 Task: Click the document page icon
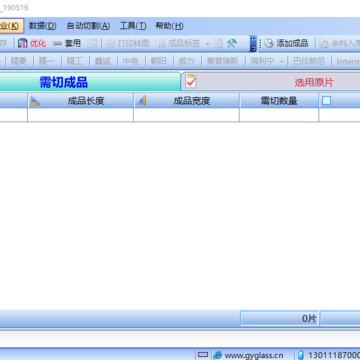point(218,43)
